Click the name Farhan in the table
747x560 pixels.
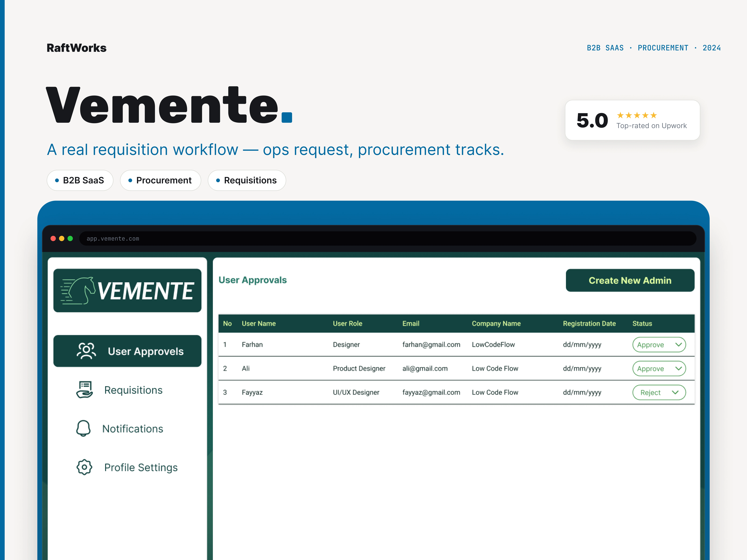252,345
